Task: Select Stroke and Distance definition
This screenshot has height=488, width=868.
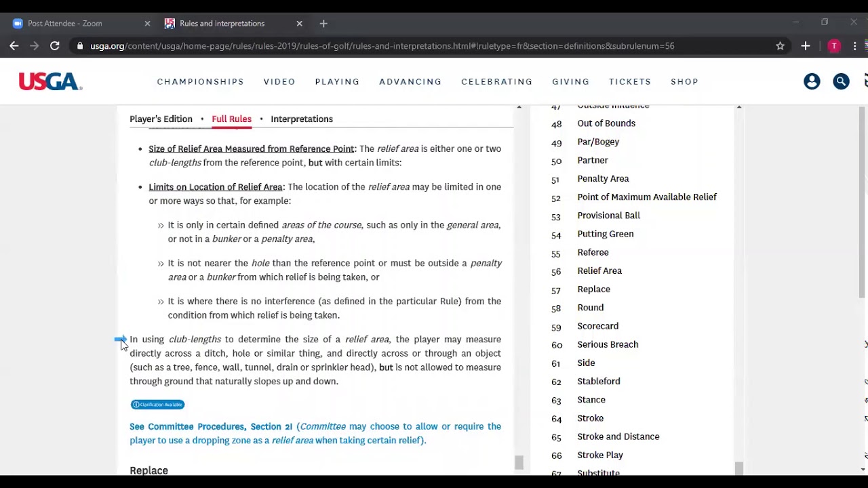Action: (618, 436)
